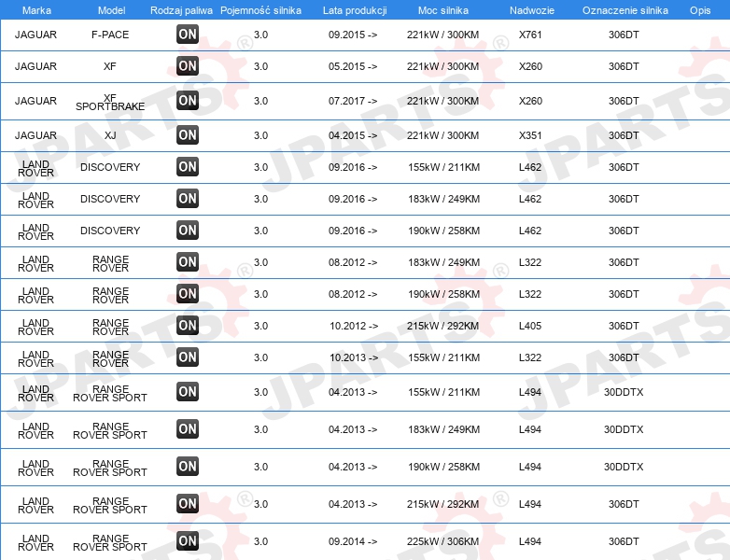This screenshot has height=560, width=730.
Task: Click the Opis column header
Action: click(x=700, y=10)
